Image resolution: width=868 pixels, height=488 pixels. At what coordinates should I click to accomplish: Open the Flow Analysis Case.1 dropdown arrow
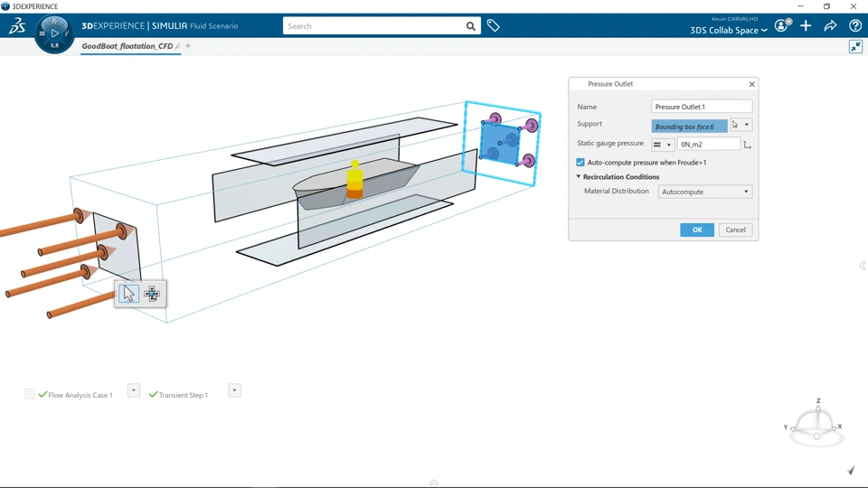pos(134,390)
